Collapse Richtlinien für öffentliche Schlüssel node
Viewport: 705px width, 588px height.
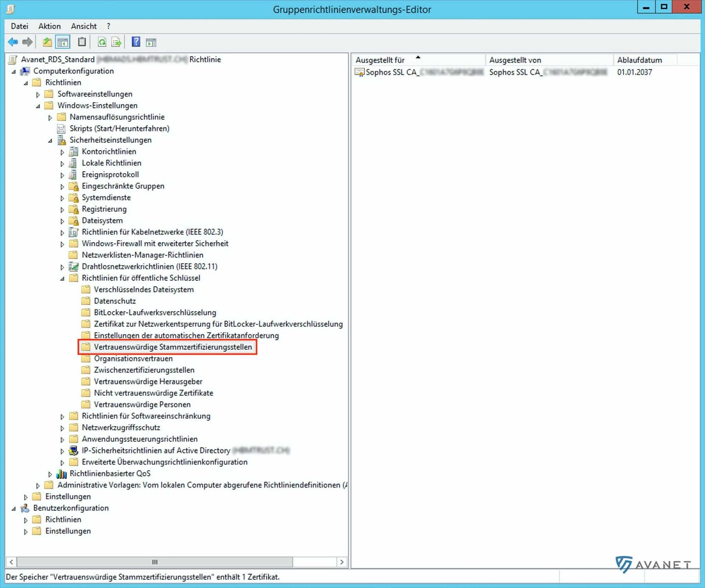pyautogui.click(x=62, y=278)
